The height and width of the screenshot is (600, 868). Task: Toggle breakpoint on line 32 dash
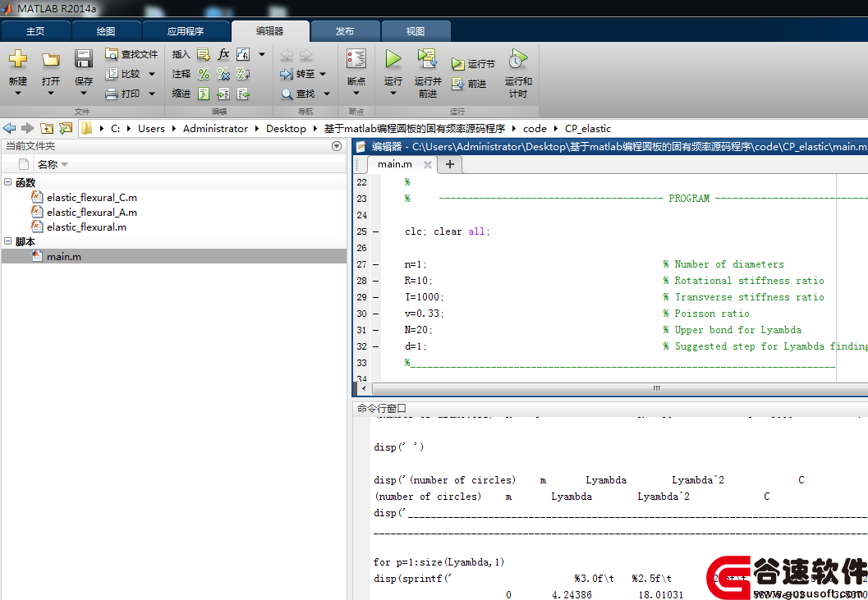click(x=376, y=346)
